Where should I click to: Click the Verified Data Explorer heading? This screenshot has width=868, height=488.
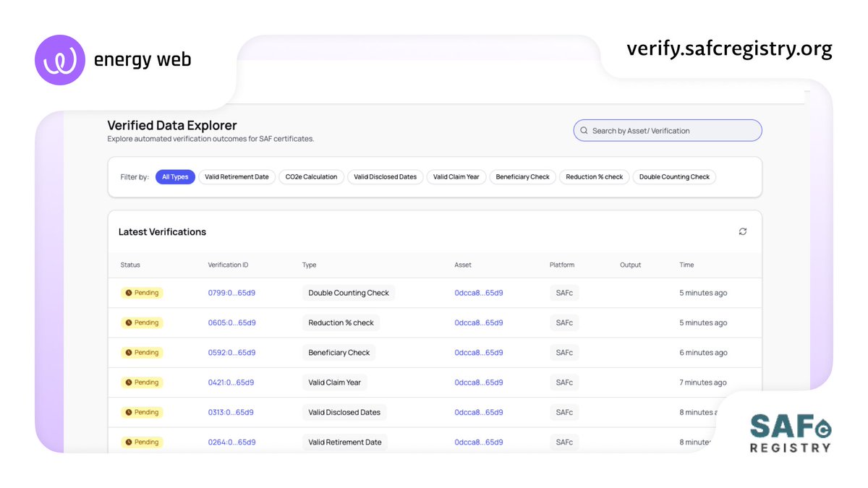172,125
